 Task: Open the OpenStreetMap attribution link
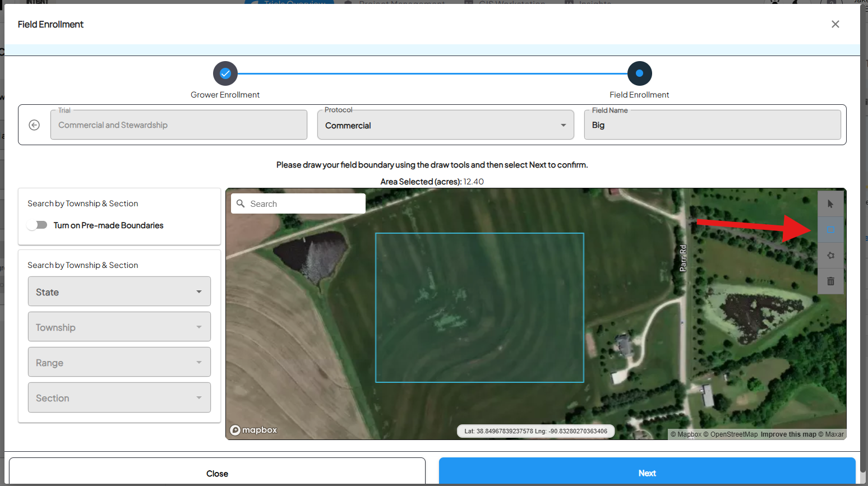coord(731,434)
